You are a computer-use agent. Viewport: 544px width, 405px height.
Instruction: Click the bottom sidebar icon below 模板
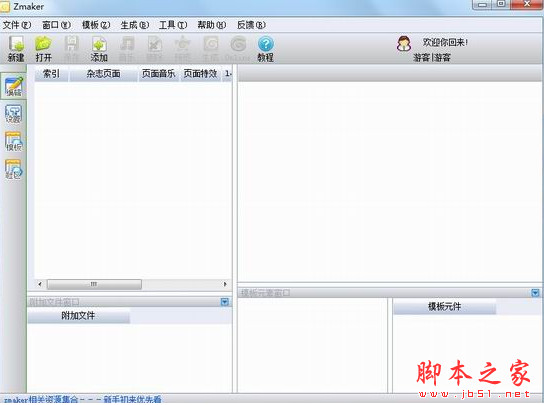[14, 169]
